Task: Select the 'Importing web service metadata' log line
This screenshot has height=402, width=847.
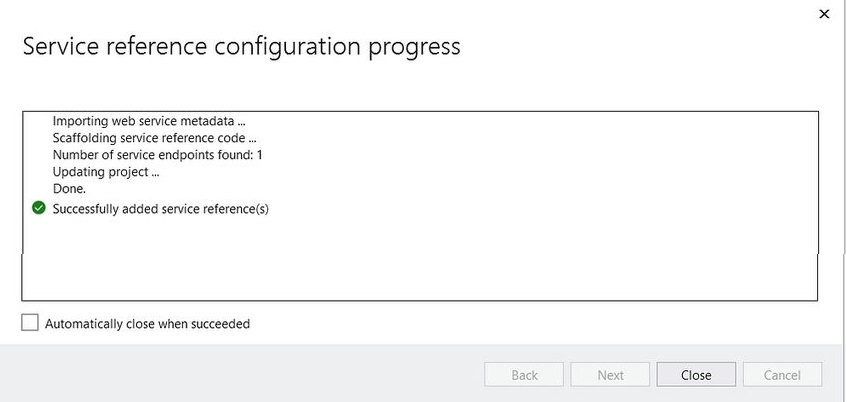Action: tap(150, 120)
